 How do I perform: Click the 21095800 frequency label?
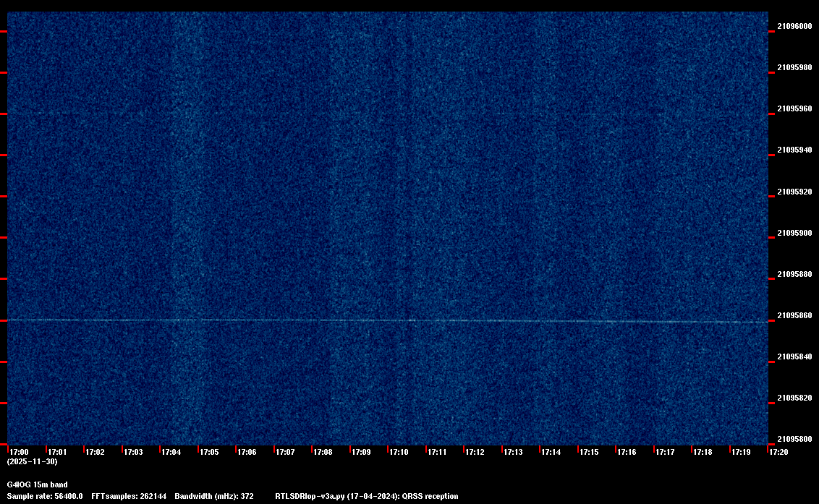point(794,439)
